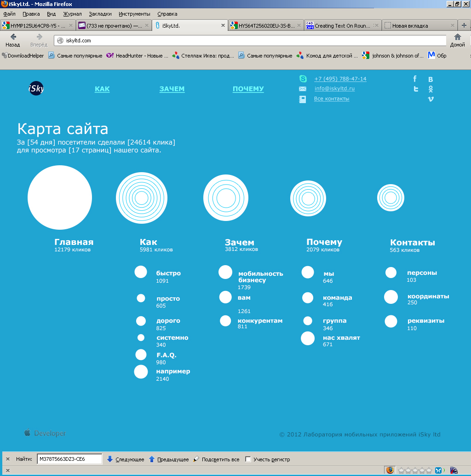Viewport: 471px width, 476px height.
Task: Click the быстро sitemap entry
Action: point(168,273)
